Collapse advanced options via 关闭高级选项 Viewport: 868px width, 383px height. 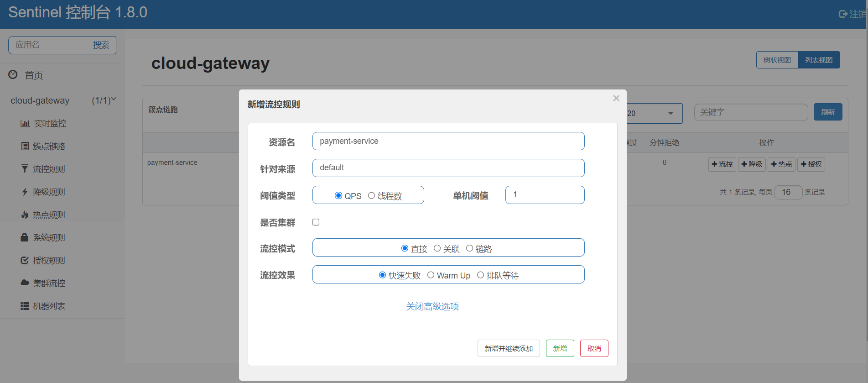coord(432,306)
